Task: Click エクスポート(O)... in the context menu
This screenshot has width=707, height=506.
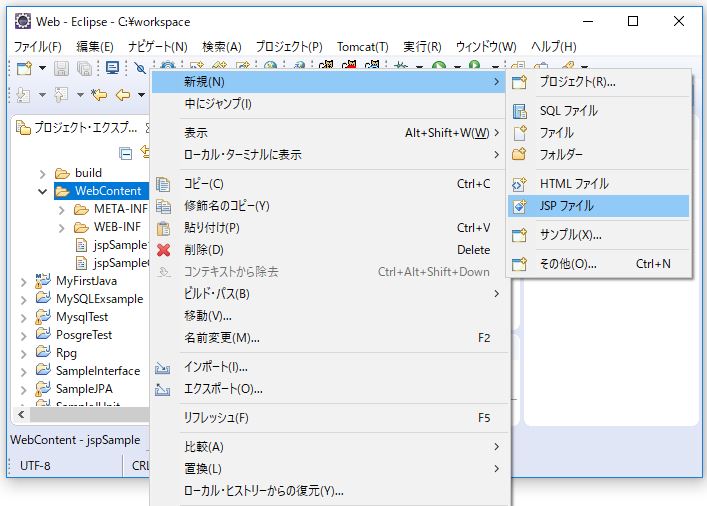Action: click(x=328, y=389)
